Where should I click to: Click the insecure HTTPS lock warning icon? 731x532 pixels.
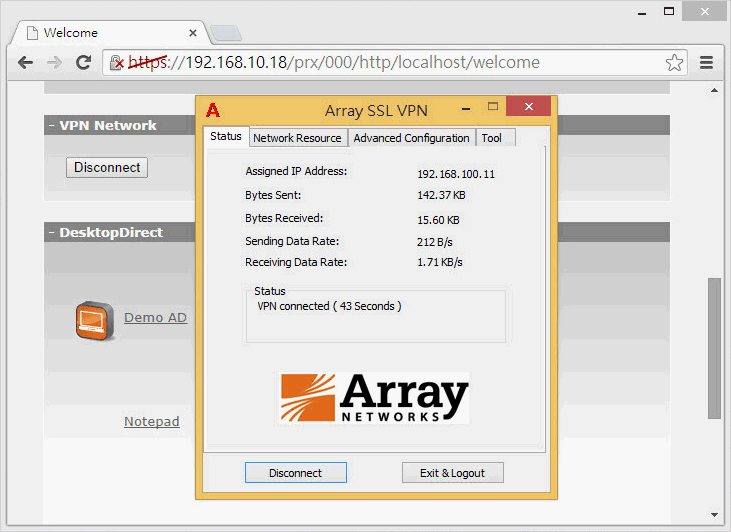coord(117,62)
